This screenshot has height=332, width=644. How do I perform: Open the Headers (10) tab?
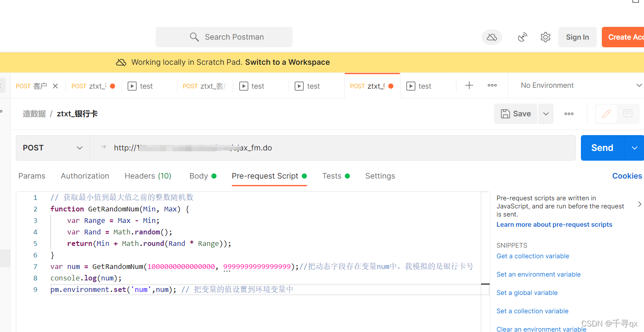click(148, 176)
